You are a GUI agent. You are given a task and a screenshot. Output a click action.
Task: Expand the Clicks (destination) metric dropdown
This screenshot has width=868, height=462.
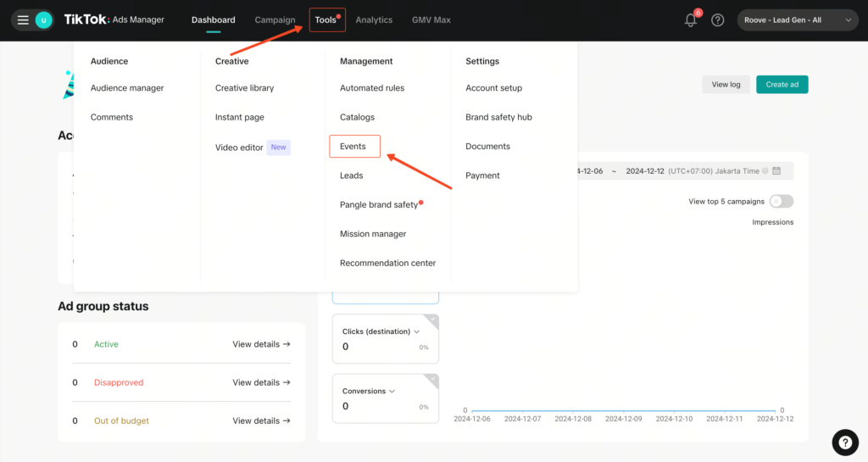click(x=417, y=331)
